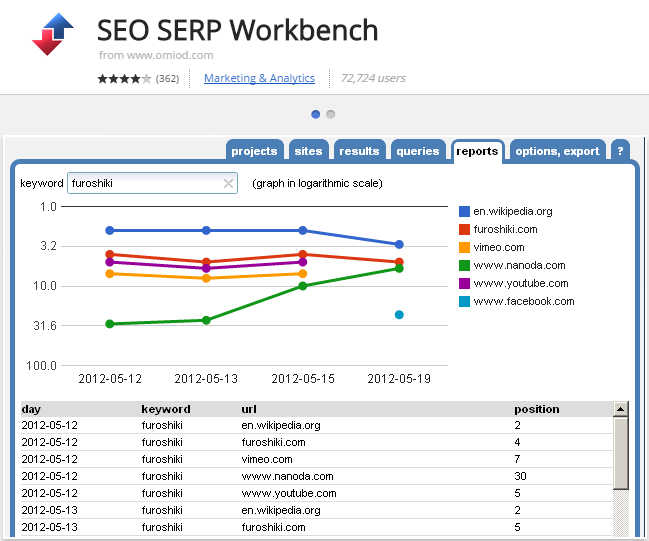Click wikipedia data point on 2012-05-12
The height and width of the screenshot is (541, 649).
(110, 231)
